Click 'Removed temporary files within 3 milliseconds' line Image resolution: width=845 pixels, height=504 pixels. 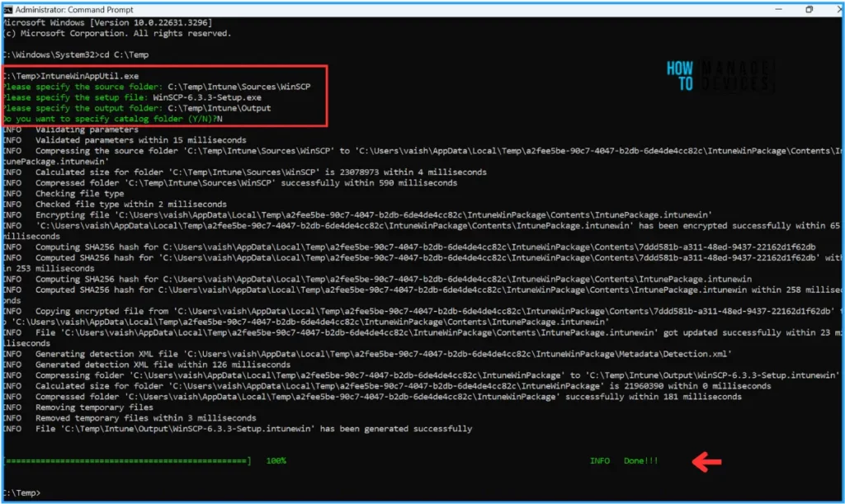tap(130, 418)
